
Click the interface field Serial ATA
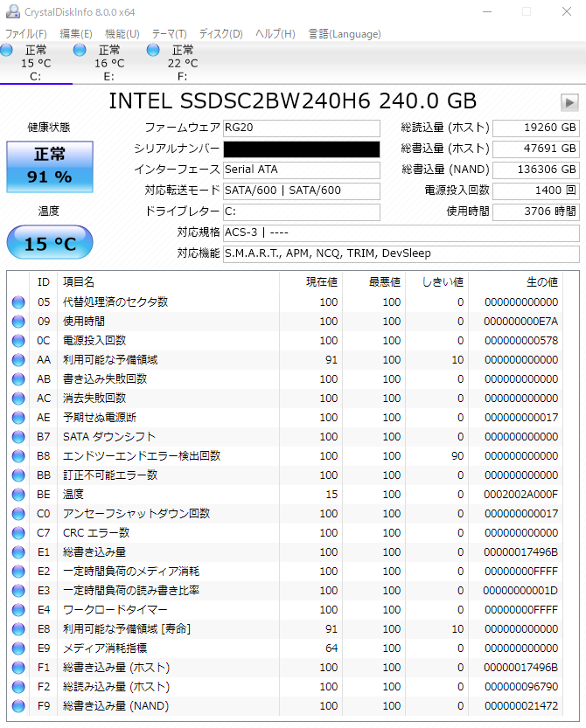[302, 170]
